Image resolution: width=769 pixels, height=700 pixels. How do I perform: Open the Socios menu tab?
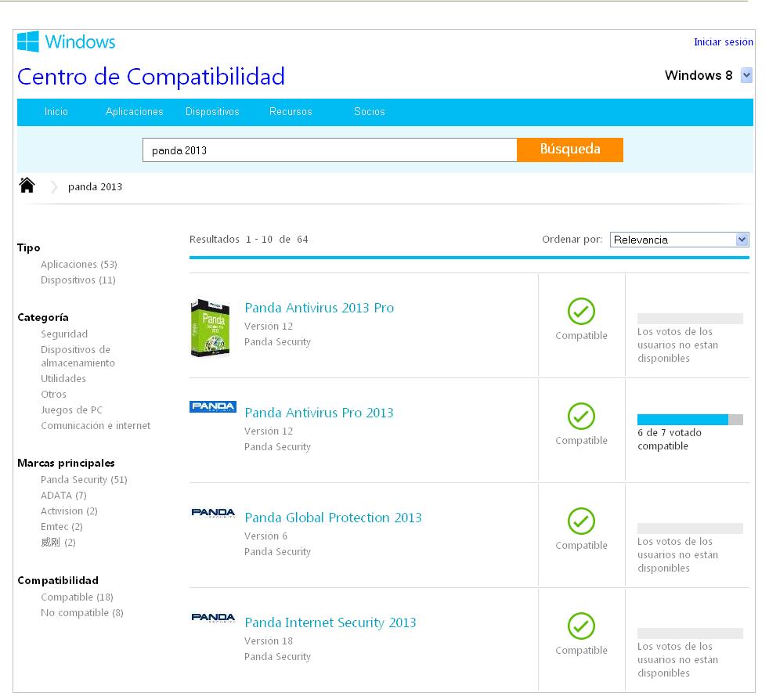(370, 112)
